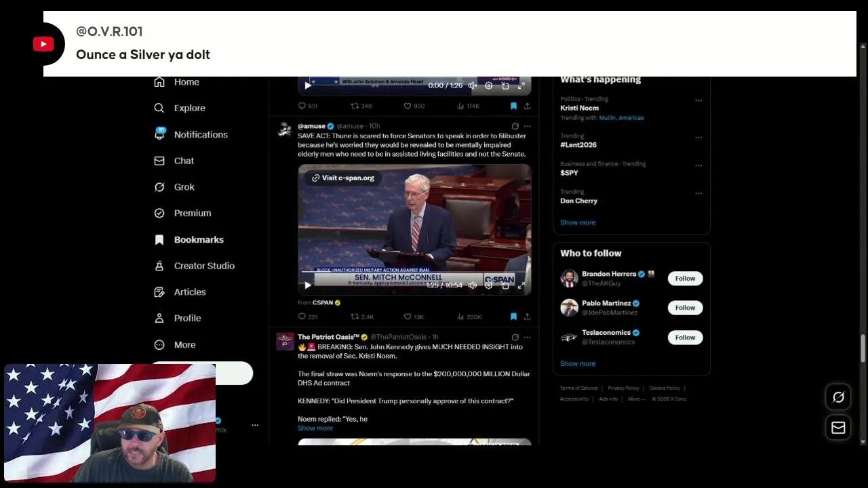
Task: Open The Patriot Oasis profile avatar
Action: click(285, 341)
